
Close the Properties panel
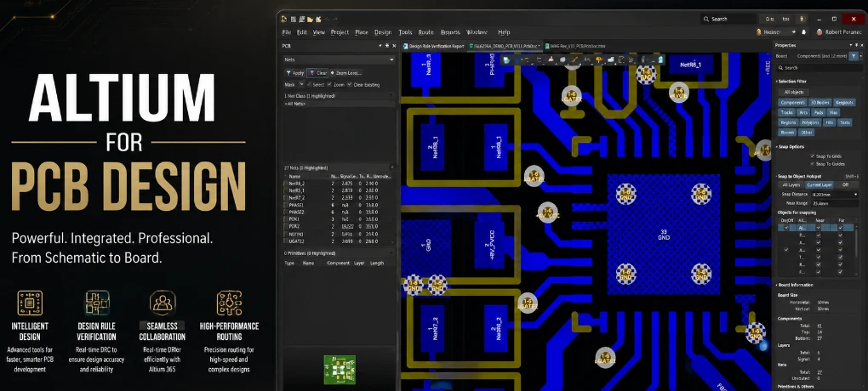point(861,45)
